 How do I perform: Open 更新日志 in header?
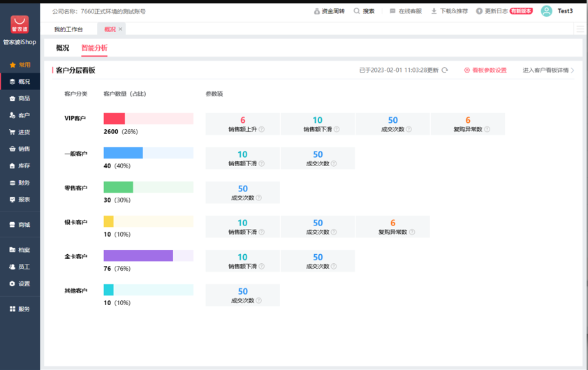click(x=492, y=11)
